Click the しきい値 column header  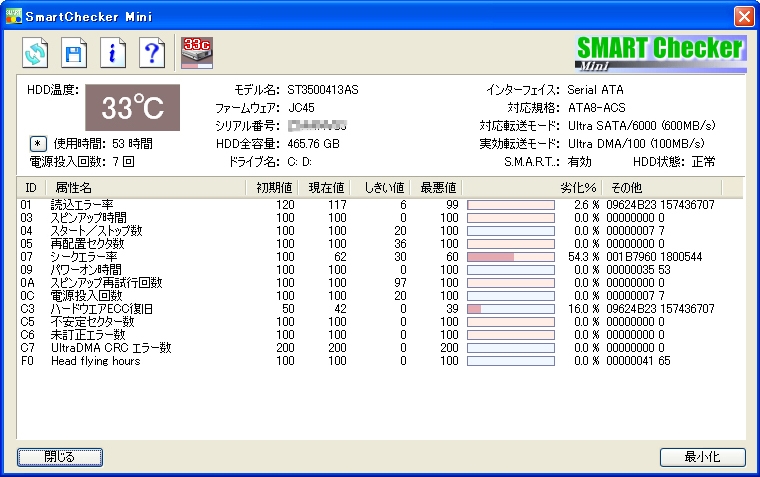383,187
